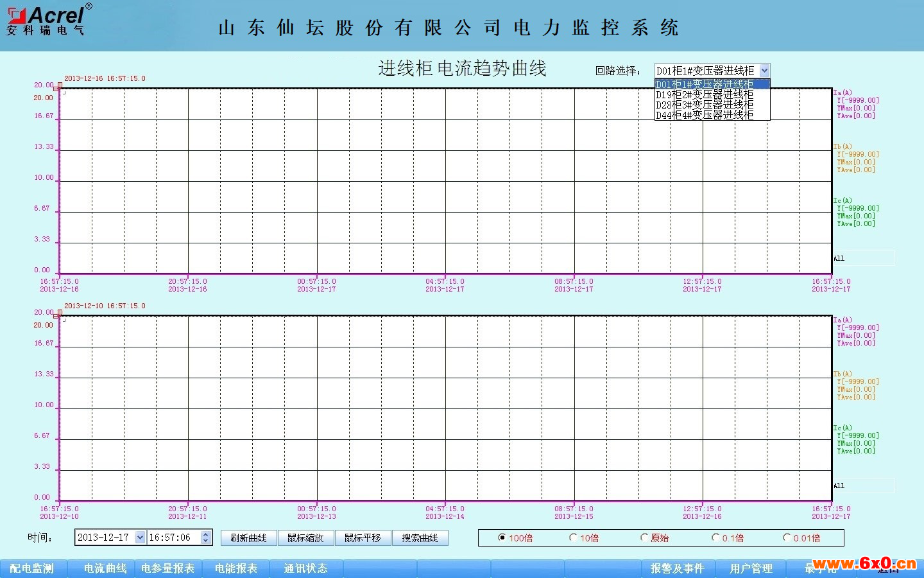
Task: Select D28柜3#变压器进线柜 from the list
Action: click(x=712, y=105)
